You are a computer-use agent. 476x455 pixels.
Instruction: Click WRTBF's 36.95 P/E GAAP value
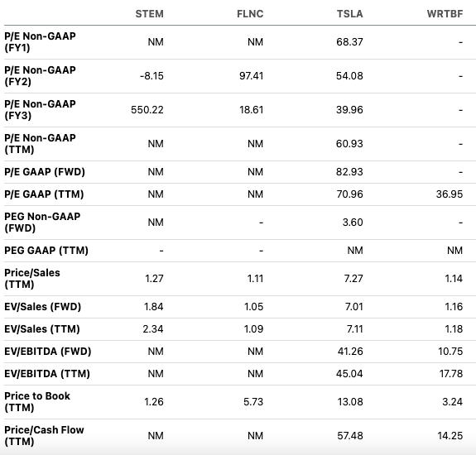point(450,194)
